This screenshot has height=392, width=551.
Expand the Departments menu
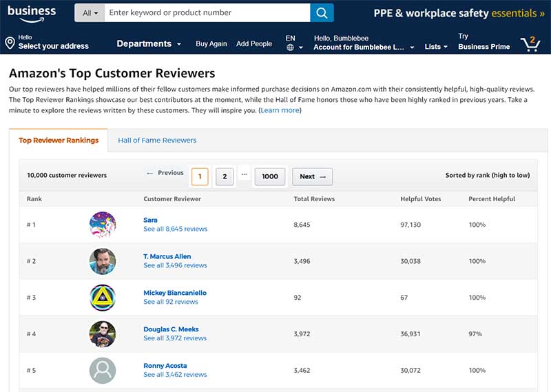149,43
